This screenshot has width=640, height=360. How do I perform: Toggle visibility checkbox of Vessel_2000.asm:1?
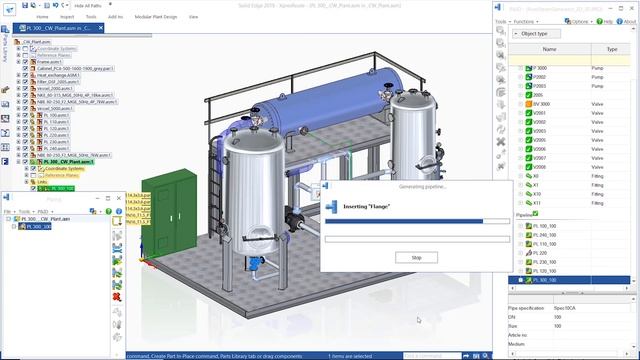click(25, 88)
